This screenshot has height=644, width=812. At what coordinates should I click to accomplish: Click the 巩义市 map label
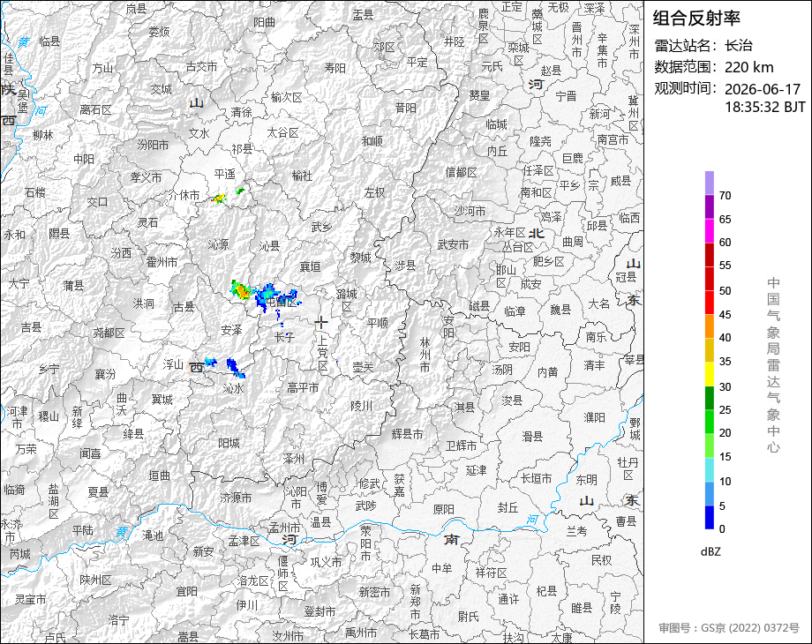(326, 562)
